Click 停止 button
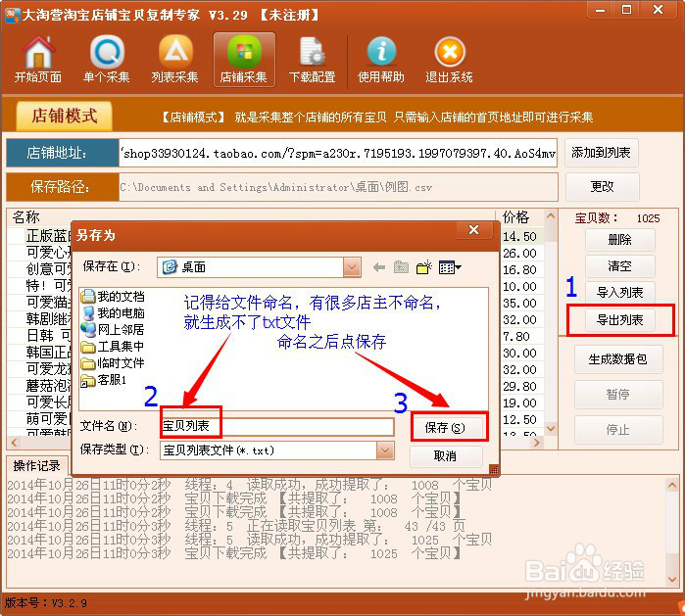The height and width of the screenshot is (616, 685). [618, 430]
